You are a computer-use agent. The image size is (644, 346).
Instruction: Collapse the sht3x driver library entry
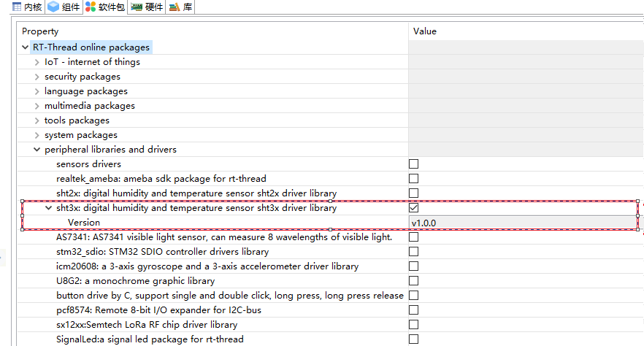click(50, 208)
